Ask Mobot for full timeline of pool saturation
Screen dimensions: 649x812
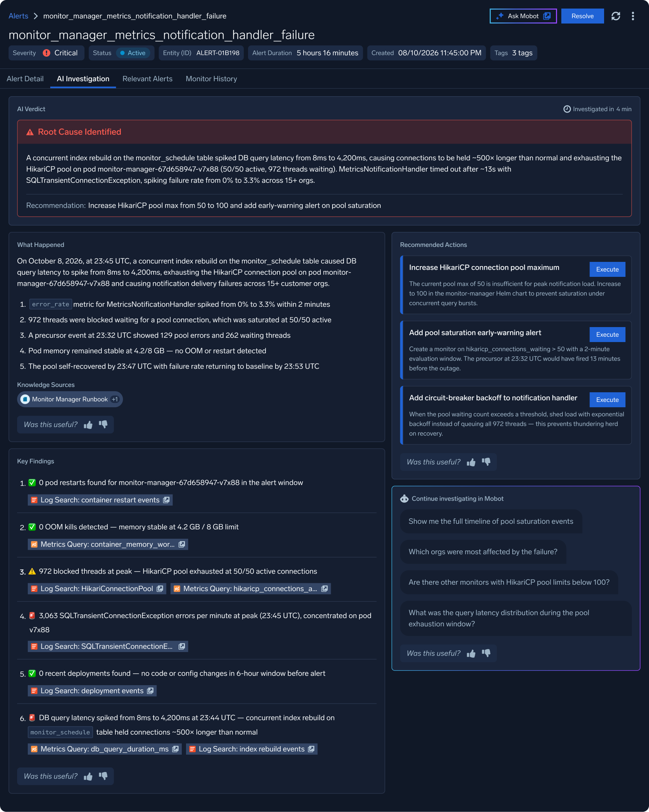[491, 522]
